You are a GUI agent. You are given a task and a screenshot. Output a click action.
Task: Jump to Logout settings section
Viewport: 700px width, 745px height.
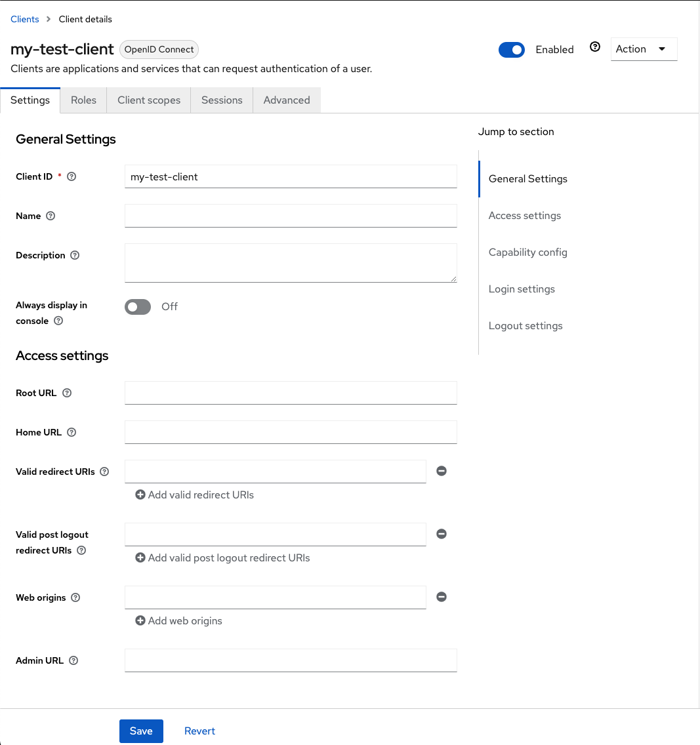(x=525, y=326)
